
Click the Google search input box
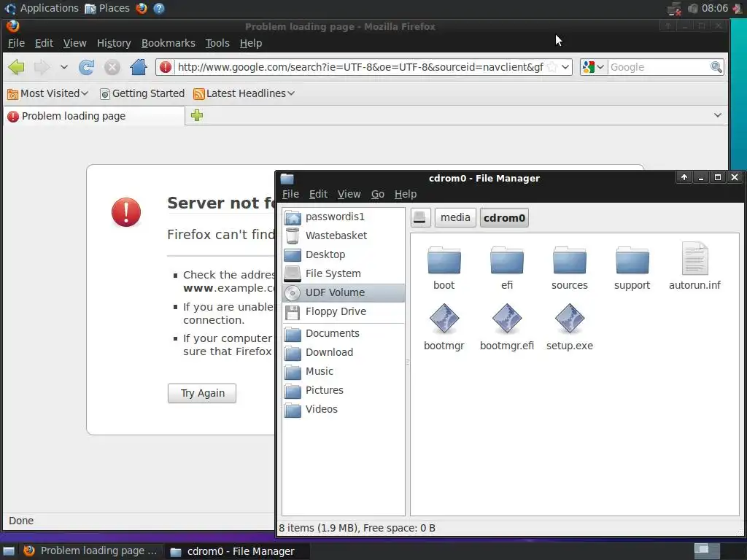[659, 67]
